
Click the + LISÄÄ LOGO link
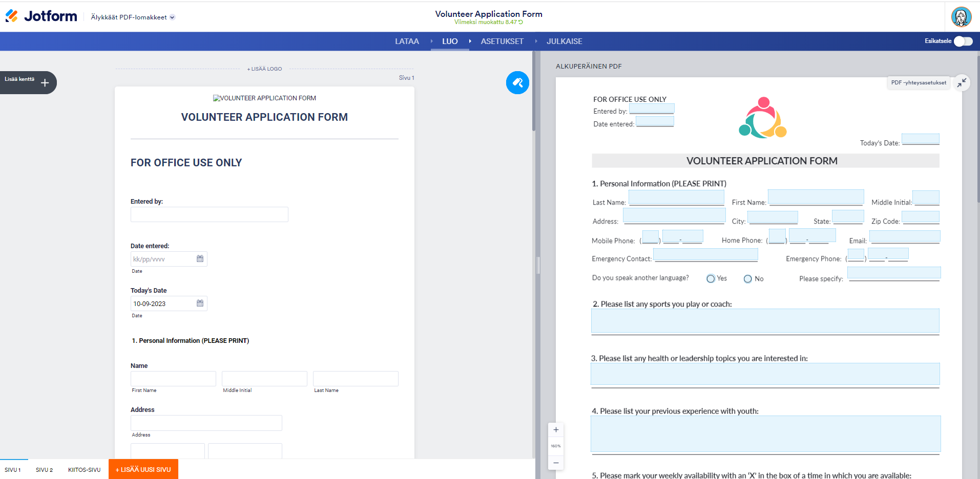tap(264, 69)
